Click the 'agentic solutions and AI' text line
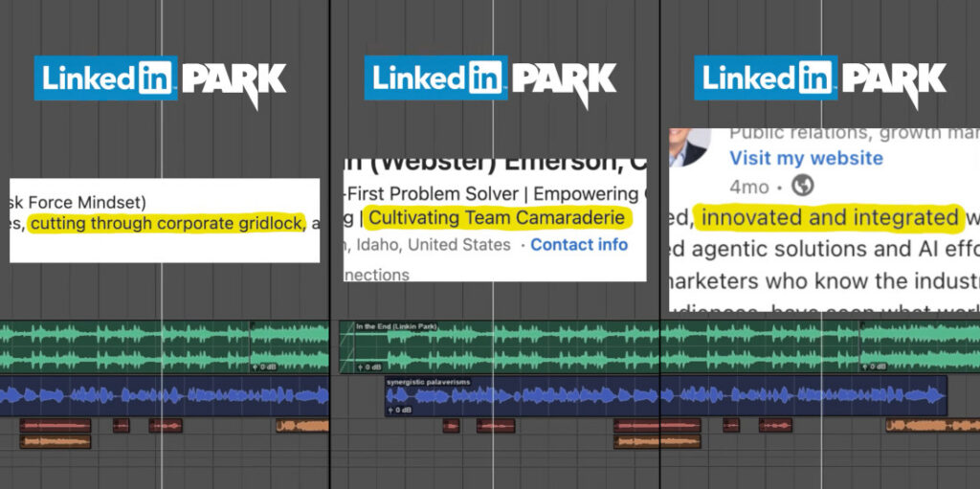 pos(824,250)
